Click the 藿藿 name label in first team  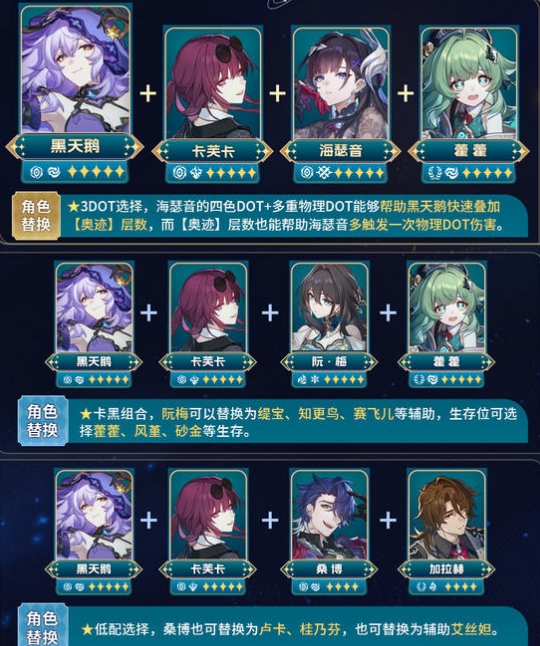coord(469,151)
